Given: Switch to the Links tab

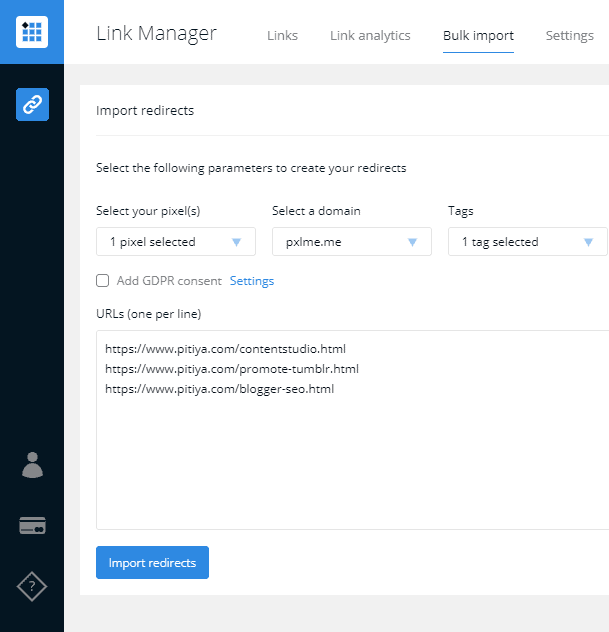Looking at the screenshot, I should [x=283, y=35].
